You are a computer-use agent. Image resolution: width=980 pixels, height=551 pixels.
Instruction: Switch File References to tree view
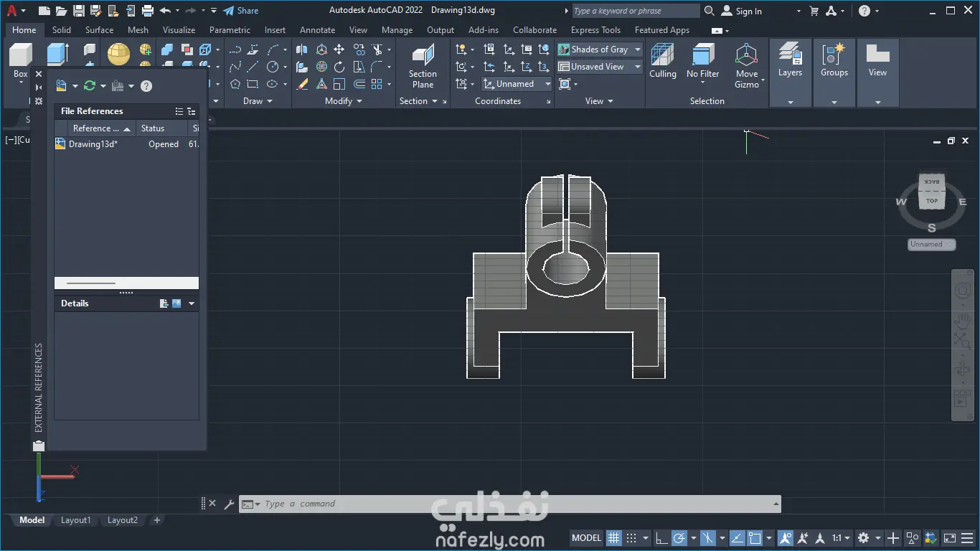pos(192,111)
